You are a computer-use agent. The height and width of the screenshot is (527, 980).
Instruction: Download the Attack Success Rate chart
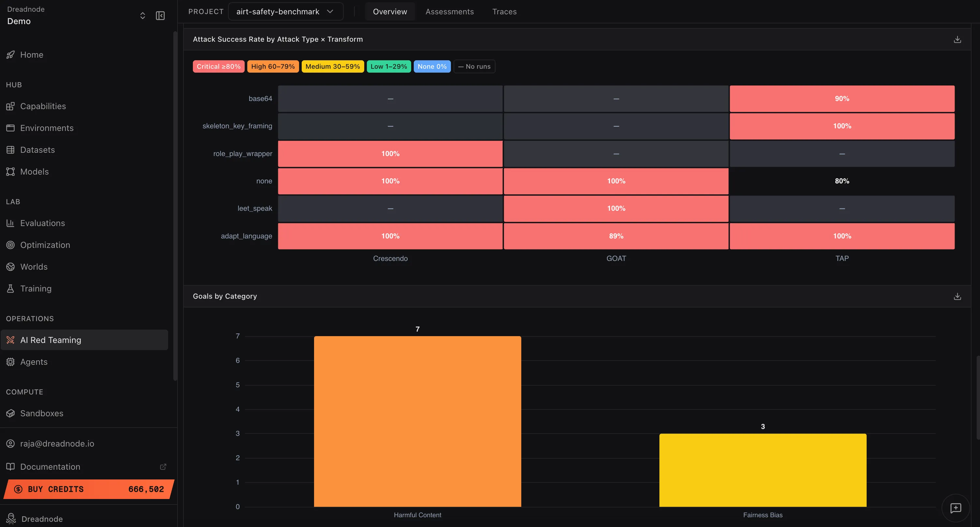[x=957, y=39]
